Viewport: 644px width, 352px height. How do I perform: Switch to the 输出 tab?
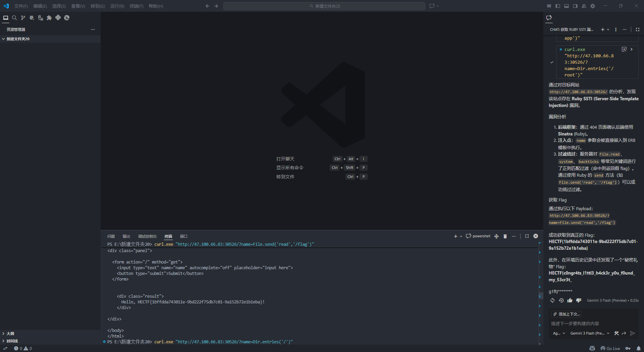(126, 236)
